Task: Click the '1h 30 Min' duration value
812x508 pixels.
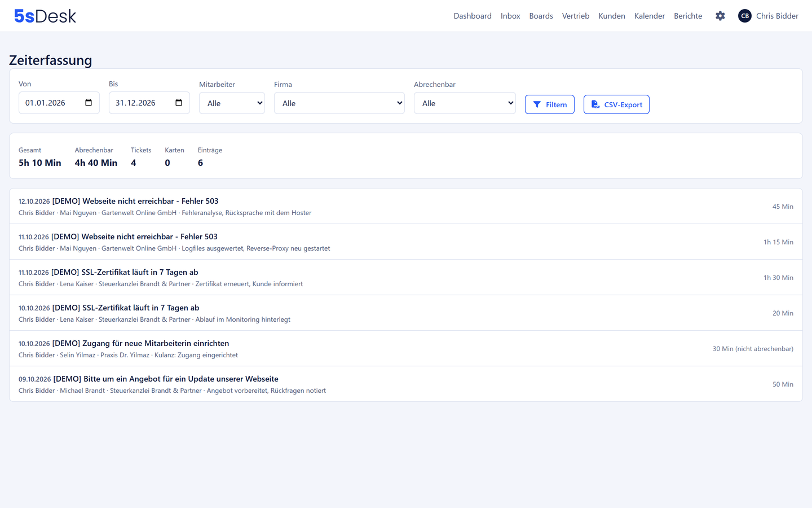Action: pyautogui.click(x=778, y=278)
